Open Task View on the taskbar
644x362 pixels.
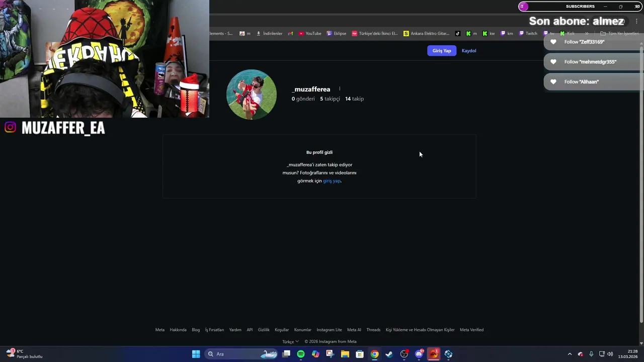286,354
